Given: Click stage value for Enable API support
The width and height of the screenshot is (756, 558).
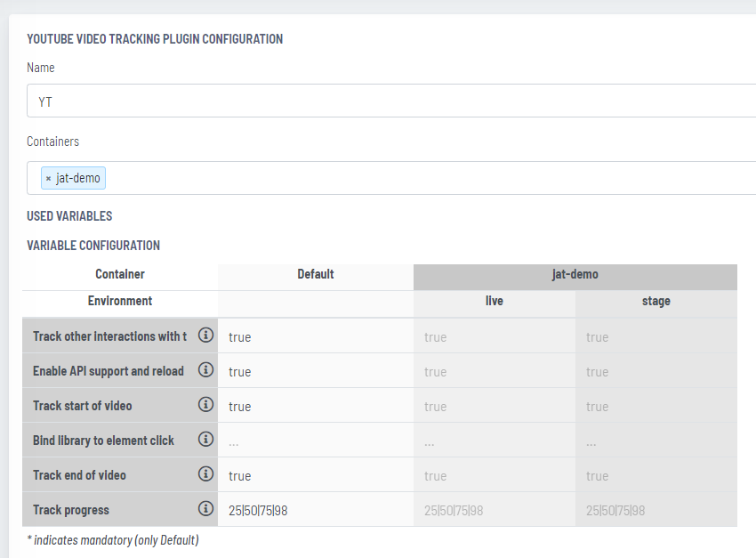Looking at the screenshot, I should (656, 371).
